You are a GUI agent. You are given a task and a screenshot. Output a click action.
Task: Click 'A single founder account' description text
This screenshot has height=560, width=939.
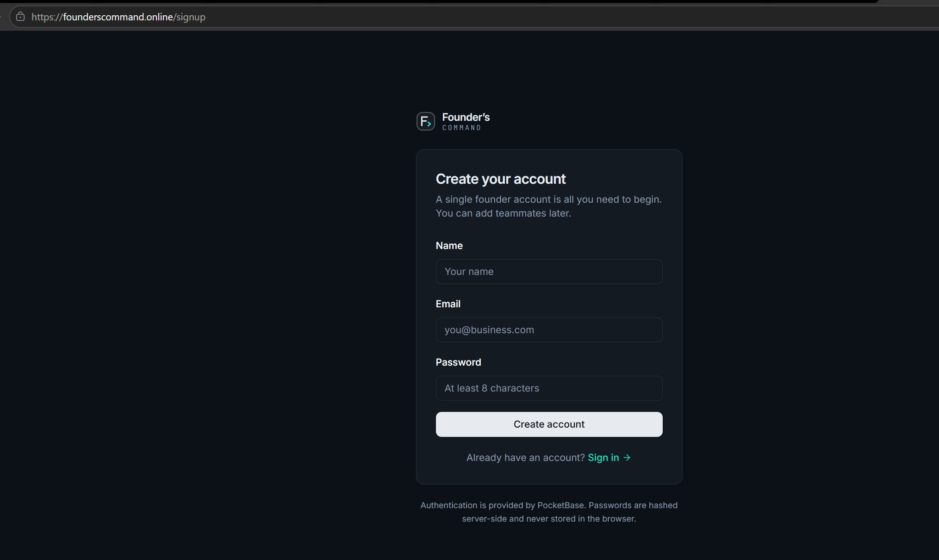coord(549,206)
